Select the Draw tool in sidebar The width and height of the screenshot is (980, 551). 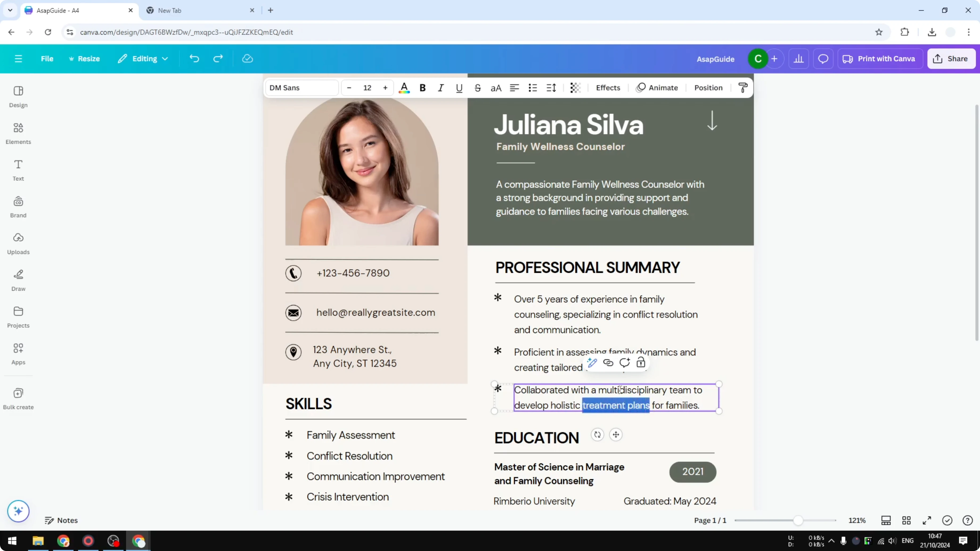[18, 280]
